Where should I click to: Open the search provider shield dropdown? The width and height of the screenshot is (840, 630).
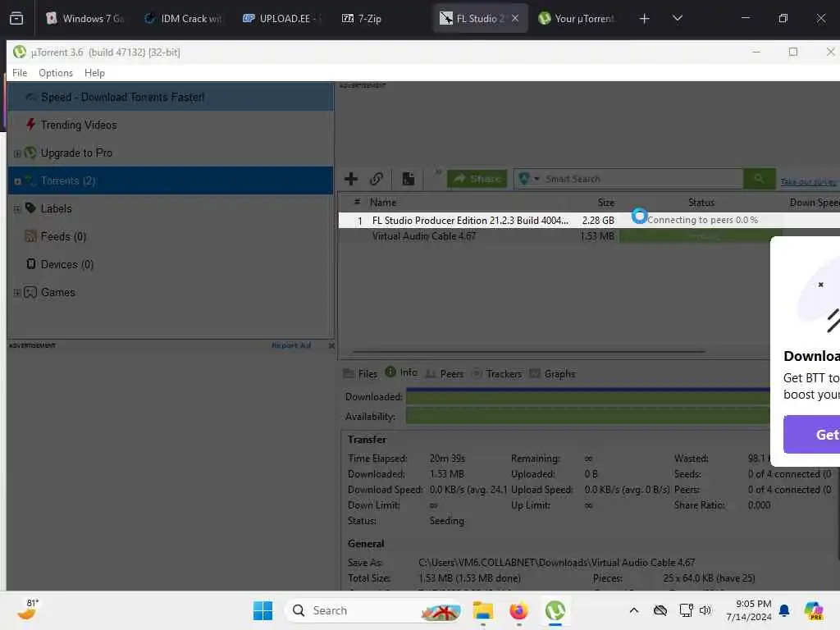(529, 179)
